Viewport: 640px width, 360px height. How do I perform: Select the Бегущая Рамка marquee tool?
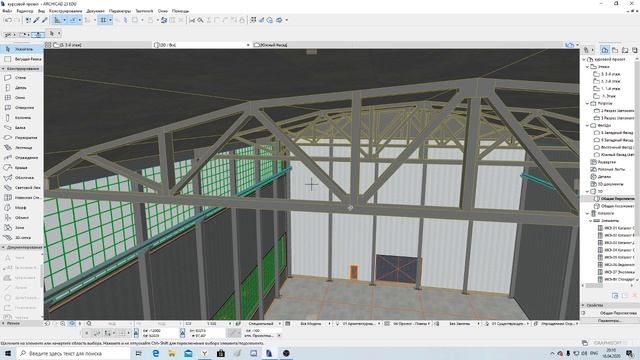tap(22, 59)
